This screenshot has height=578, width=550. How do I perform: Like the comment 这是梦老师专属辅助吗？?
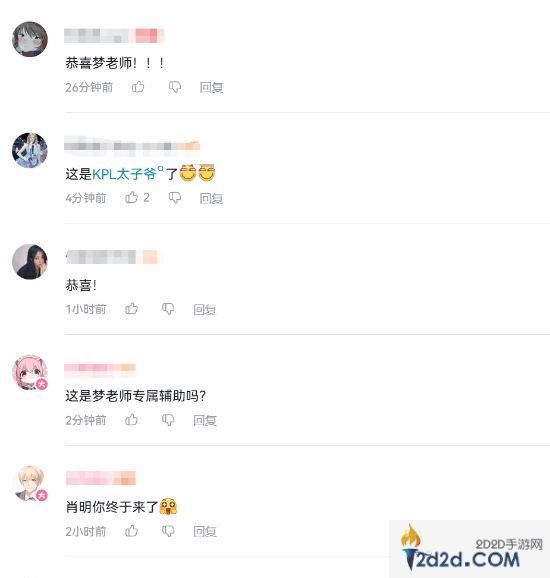coord(132,420)
